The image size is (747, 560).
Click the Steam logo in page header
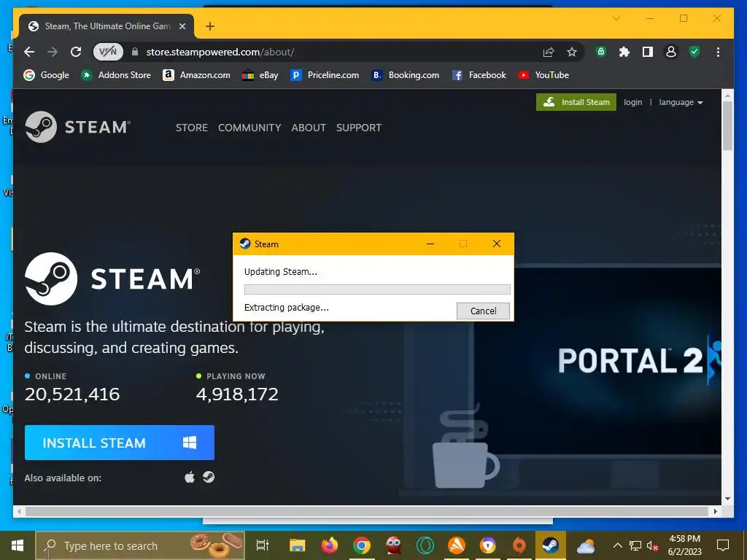tap(77, 127)
